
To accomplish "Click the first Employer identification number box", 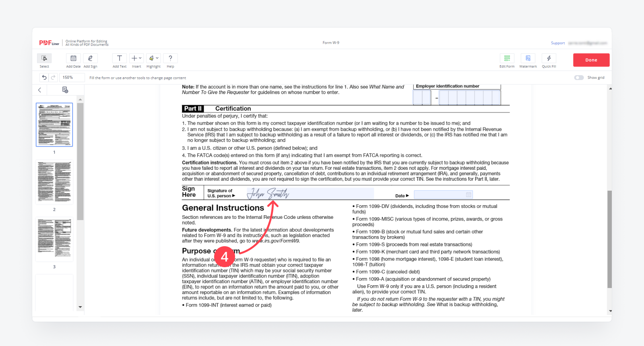I will coord(417,97).
